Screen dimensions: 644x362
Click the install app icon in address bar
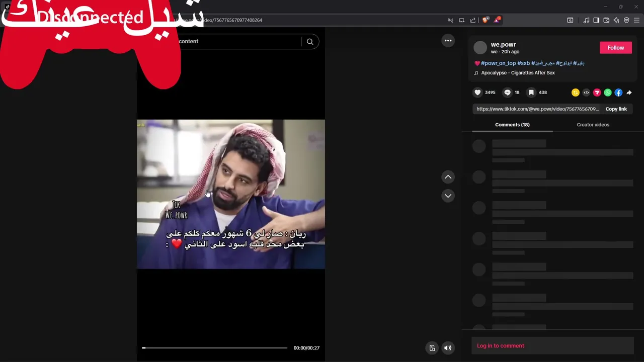point(461,20)
